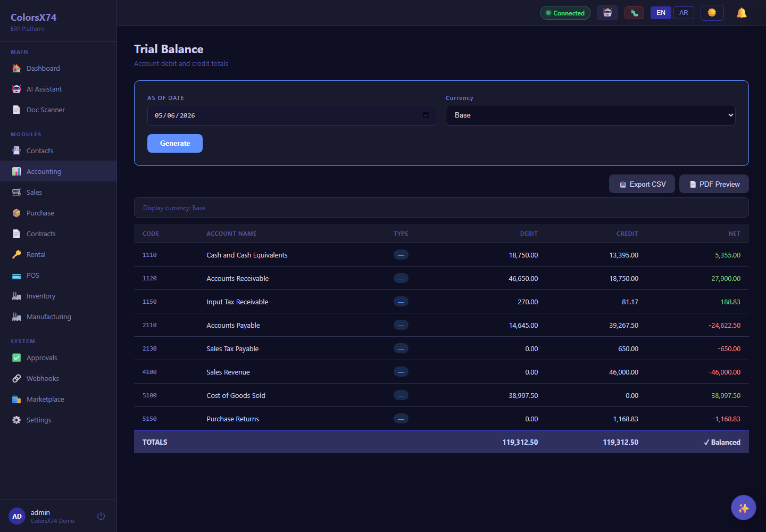Click the Generate button
The width and height of the screenshot is (766, 532).
click(x=175, y=143)
